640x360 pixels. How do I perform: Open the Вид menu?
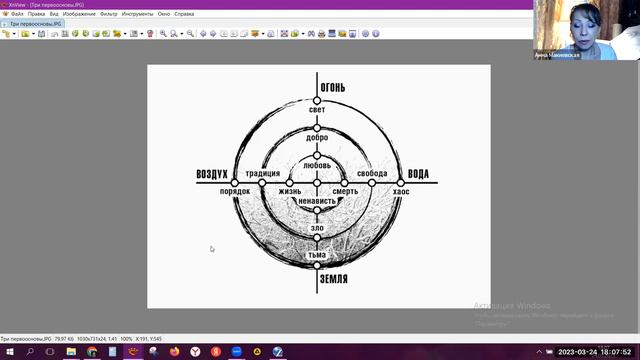point(54,14)
